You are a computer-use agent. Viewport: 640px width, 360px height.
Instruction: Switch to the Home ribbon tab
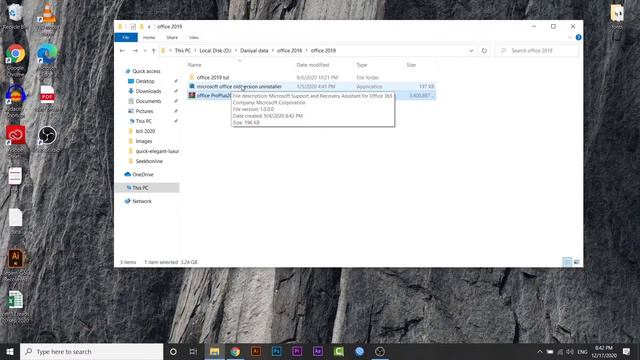(x=149, y=38)
